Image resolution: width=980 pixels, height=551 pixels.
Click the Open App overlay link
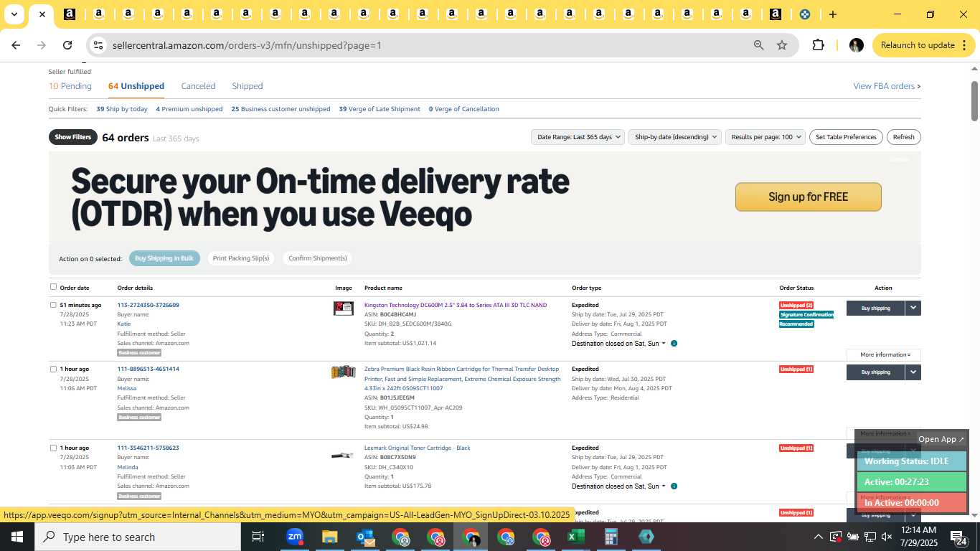click(941, 439)
